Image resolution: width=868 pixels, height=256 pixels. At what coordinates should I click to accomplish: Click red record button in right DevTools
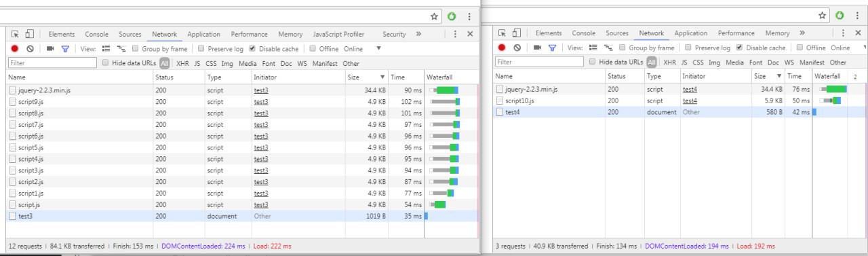pyautogui.click(x=502, y=48)
